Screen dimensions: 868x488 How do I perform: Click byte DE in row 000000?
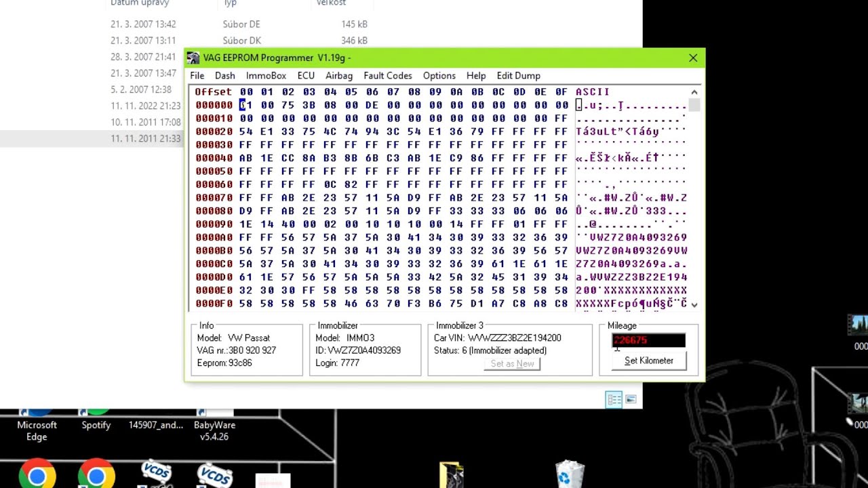point(372,105)
